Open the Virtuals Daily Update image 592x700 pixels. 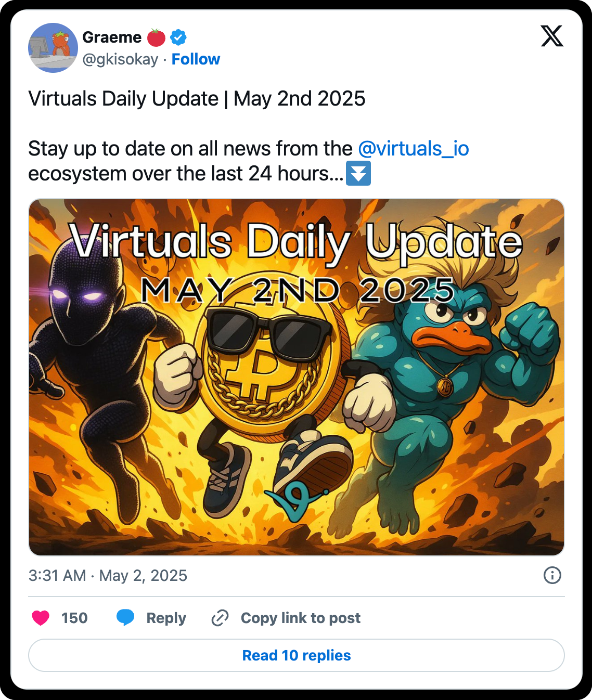pyautogui.click(x=297, y=377)
